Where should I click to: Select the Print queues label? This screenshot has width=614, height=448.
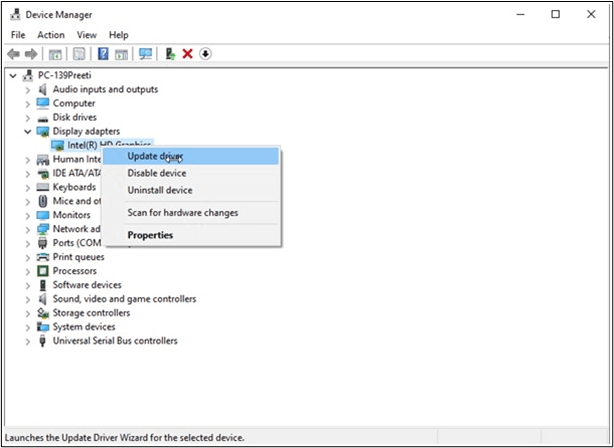point(78,257)
